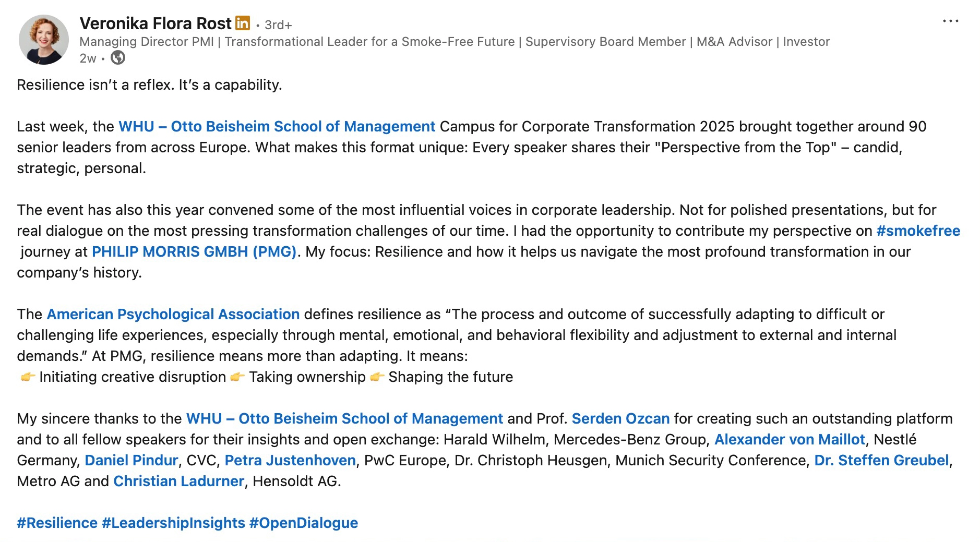Click the #smokefree hashtag

[x=918, y=231]
